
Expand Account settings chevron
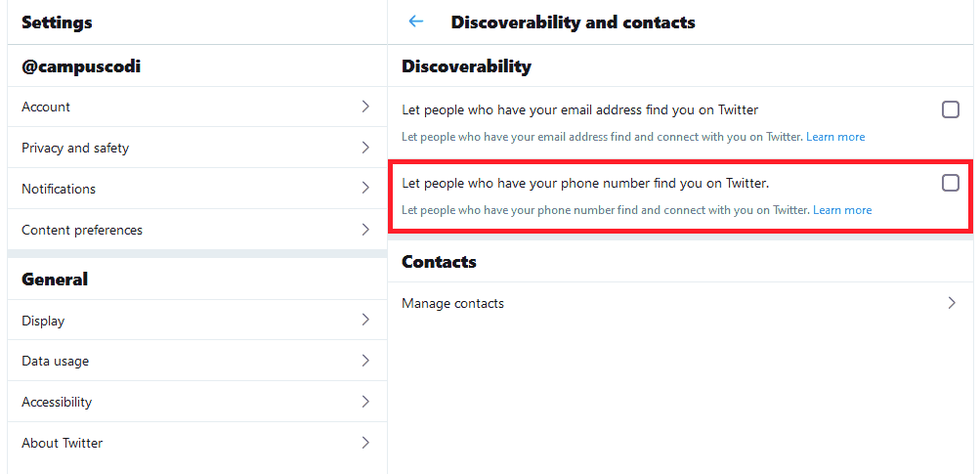tap(365, 107)
